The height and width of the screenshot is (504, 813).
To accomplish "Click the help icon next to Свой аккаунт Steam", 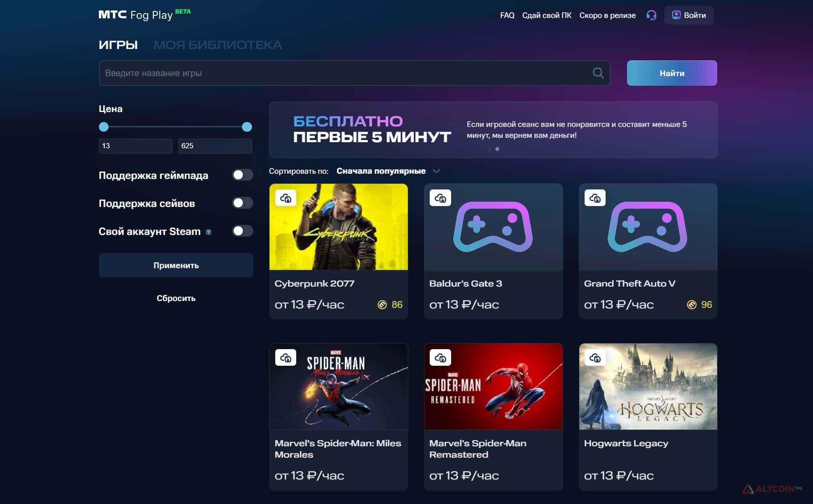I will click(x=208, y=232).
